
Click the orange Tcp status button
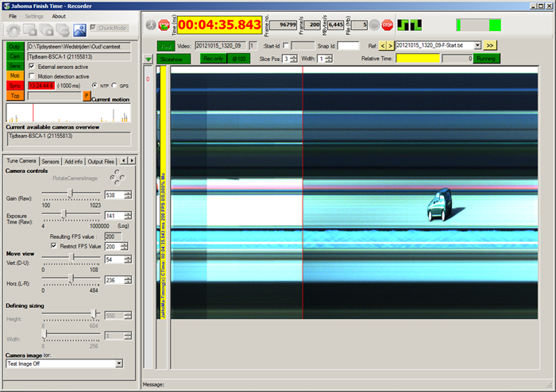pyautogui.click(x=15, y=95)
